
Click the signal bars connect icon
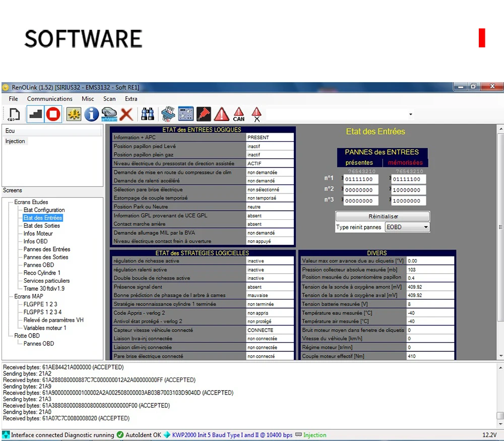pos(35,114)
